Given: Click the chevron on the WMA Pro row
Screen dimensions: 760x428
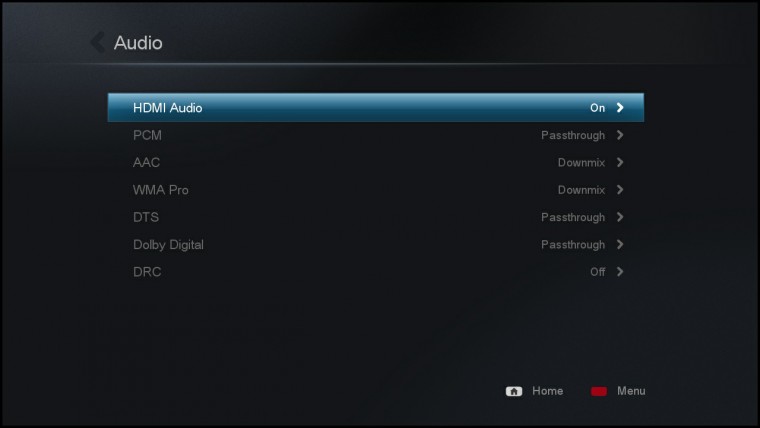Looking at the screenshot, I should (620, 190).
